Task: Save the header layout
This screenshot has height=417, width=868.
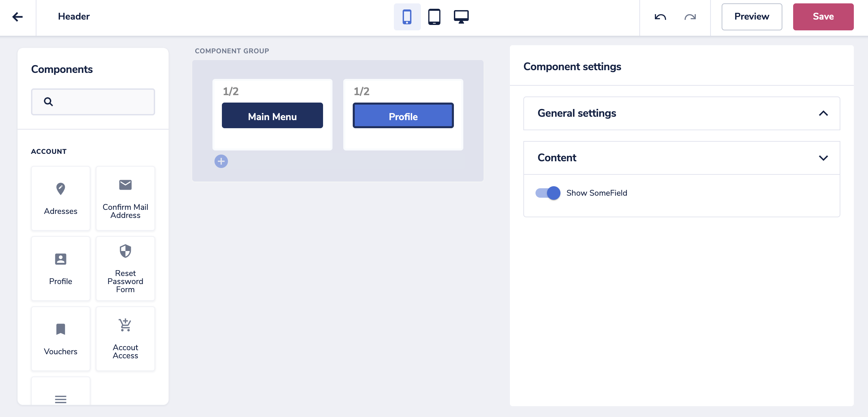Action: [823, 17]
